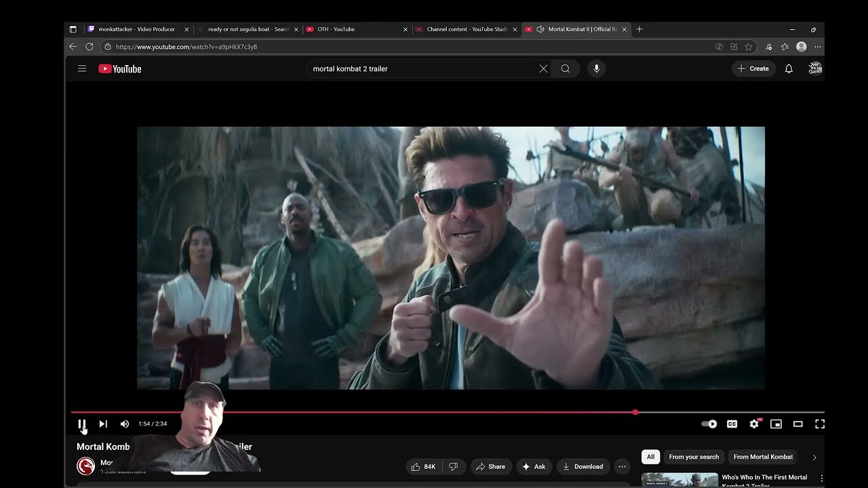Image resolution: width=868 pixels, height=488 pixels.
Task: View site information lock icon
Action: click(x=108, y=47)
